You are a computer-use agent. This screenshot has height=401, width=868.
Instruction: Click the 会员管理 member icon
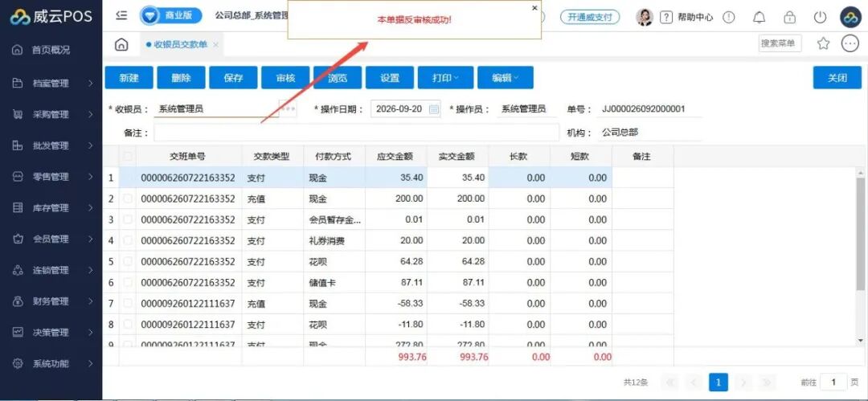(18, 239)
